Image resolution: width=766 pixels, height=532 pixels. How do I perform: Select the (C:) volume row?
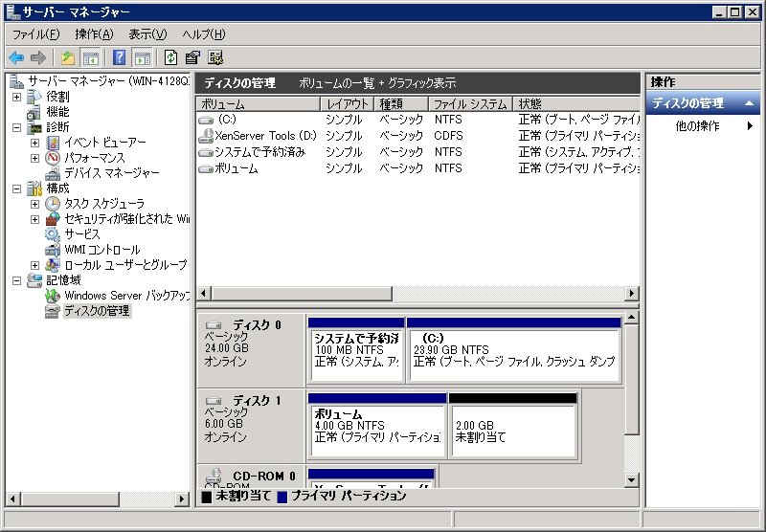point(418,120)
